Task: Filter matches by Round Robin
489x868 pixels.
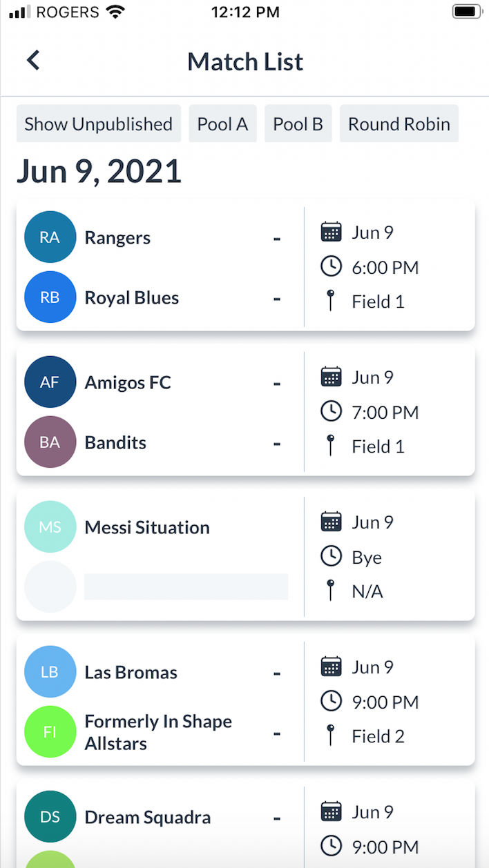Action: click(x=399, y=124)
